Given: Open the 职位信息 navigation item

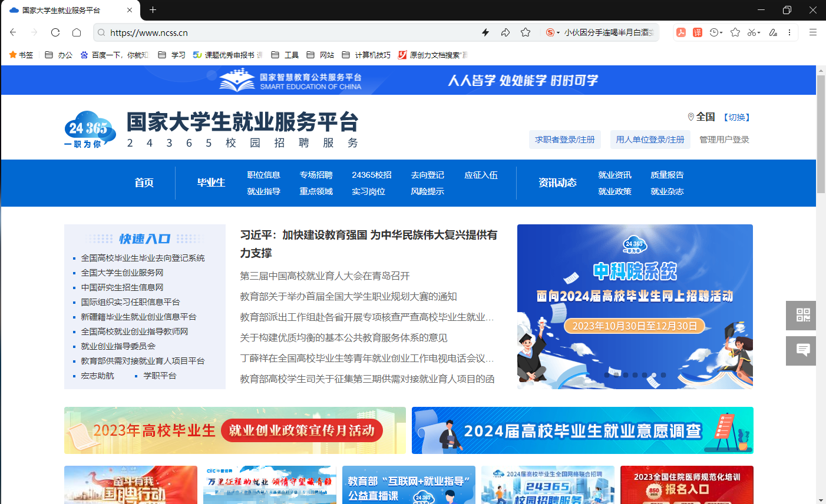Looking at the screenshot, I should [263, 175].
